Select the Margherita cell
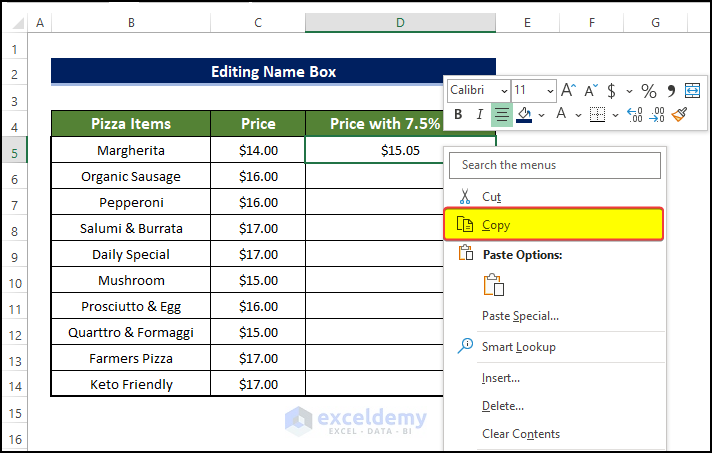This screenshot has height=453, width=712. point(131,150)
